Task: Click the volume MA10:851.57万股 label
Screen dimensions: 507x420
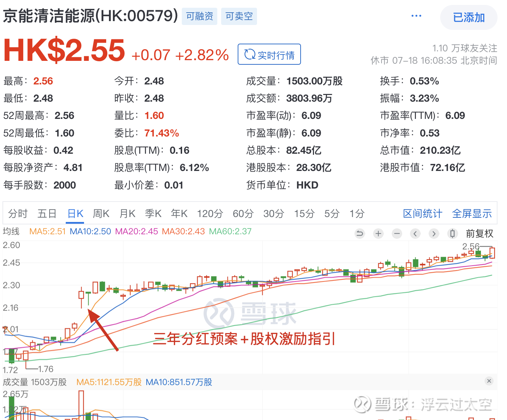Action: coord(179,382)
